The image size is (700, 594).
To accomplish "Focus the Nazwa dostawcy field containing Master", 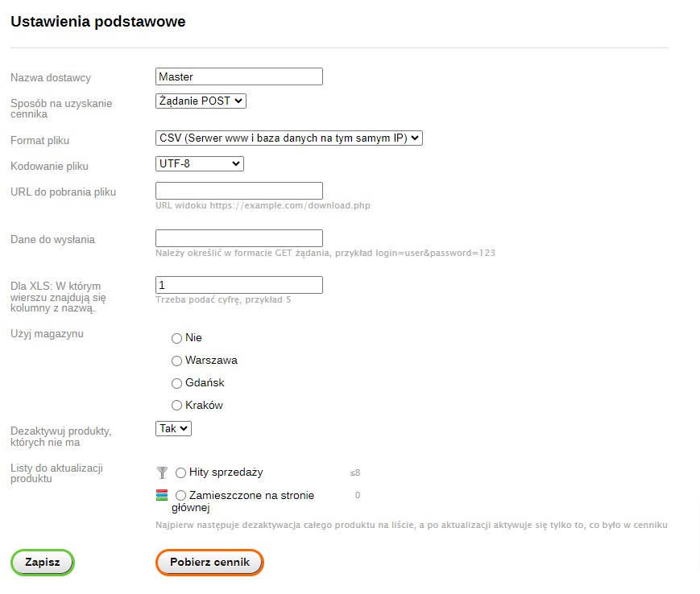I will click(x=238, y=76).
